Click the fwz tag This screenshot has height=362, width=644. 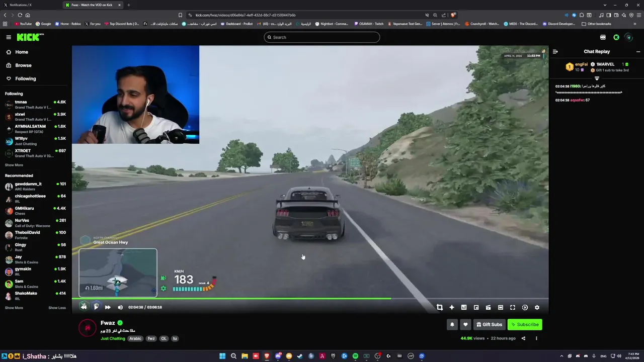tap(151, 338)
